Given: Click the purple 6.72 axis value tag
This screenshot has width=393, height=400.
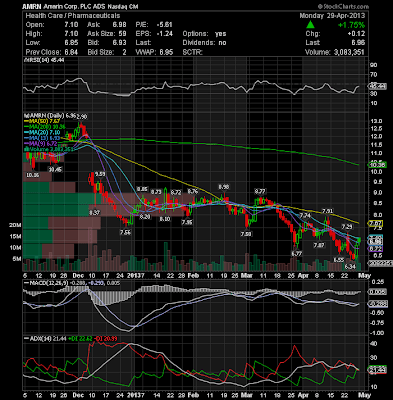Looking at the screenshot, I should coord(376,249).
